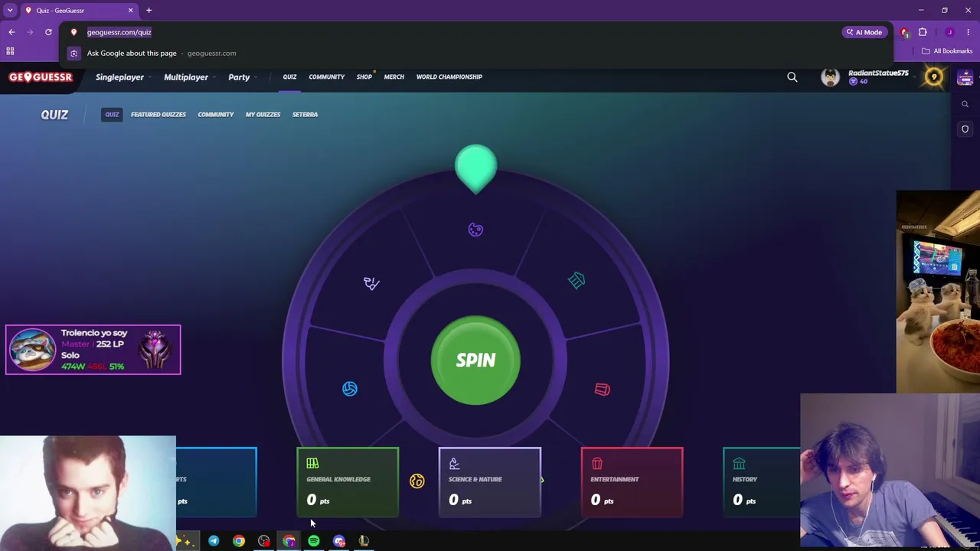Click the History building card icon
This screenshot has height=551, width=980.
pos(739,463)
